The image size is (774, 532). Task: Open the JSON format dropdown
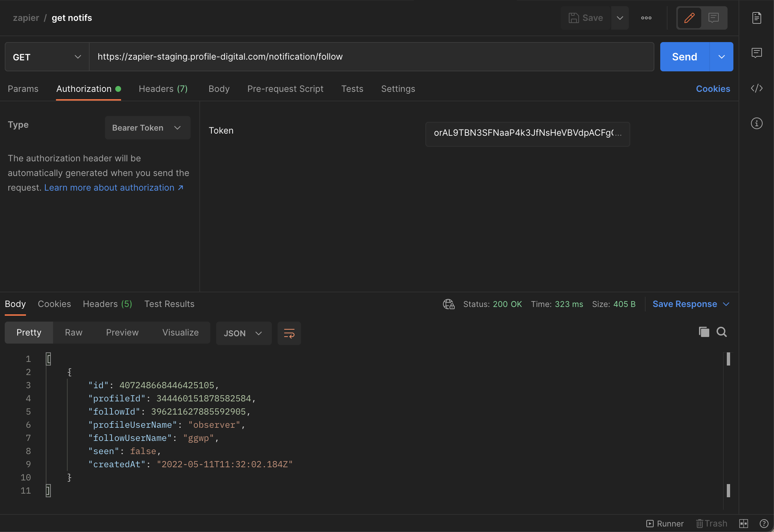pyautogui.click(x=243, y=333)
